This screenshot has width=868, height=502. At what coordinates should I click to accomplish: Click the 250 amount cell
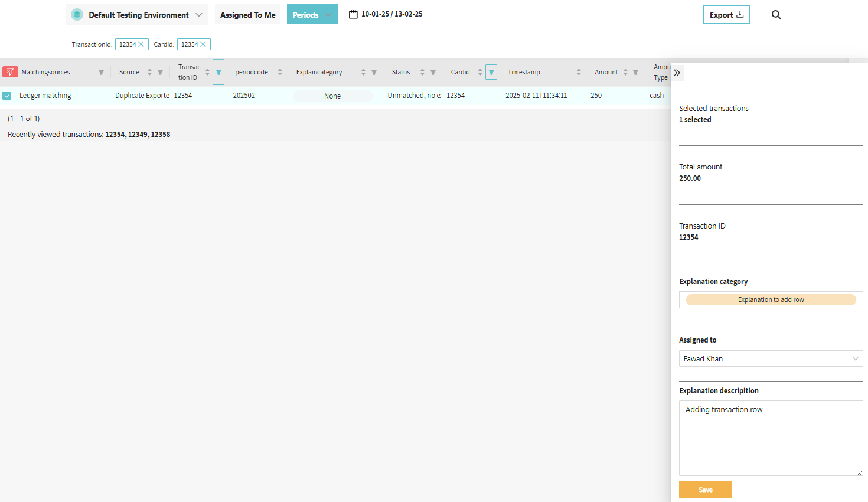click(x=596, y=96)
